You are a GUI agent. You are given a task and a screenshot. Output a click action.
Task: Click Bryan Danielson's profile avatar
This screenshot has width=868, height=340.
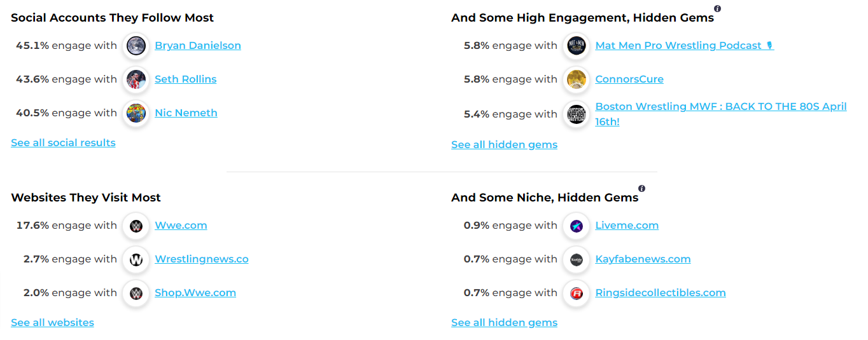(x=136, y=46)
